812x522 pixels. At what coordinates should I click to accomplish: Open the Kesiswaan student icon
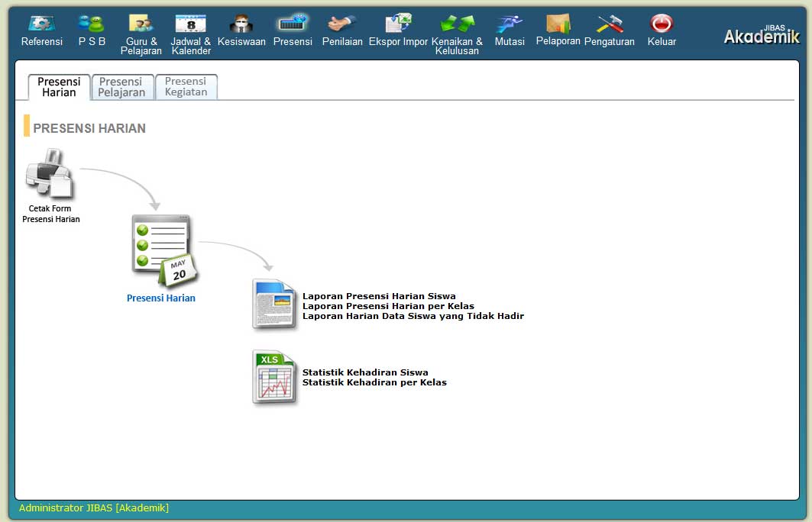coord(241,24)
